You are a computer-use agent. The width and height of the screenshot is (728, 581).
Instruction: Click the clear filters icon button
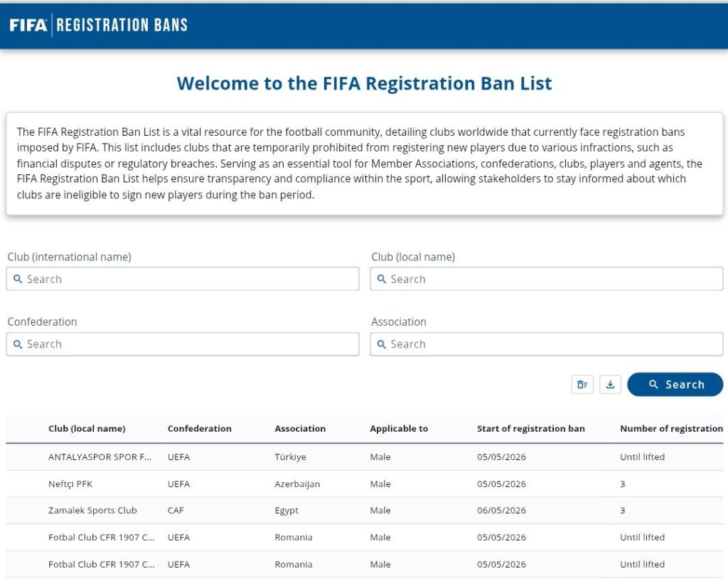click(582, 385)
